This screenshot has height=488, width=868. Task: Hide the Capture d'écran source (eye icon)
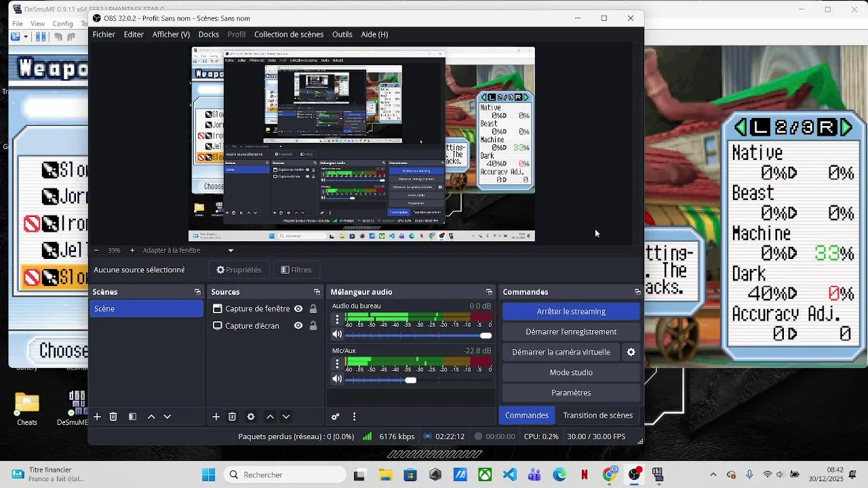(298, 326)
